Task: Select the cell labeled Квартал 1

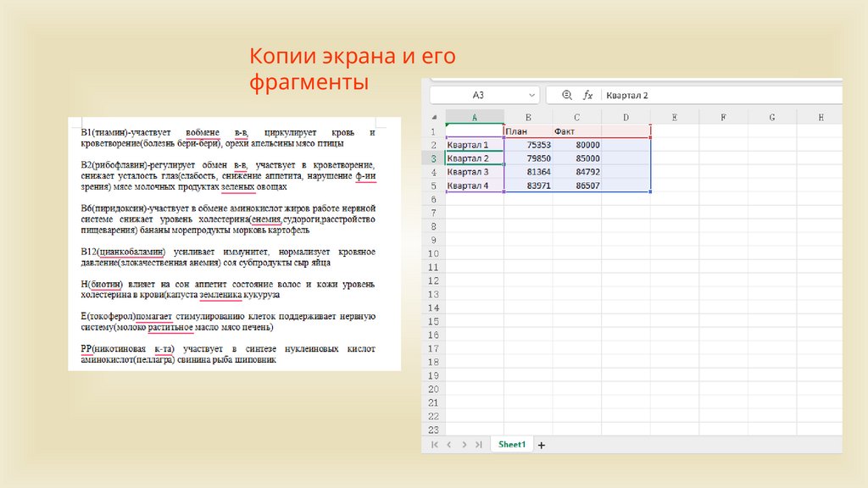Action: [474, 145]
